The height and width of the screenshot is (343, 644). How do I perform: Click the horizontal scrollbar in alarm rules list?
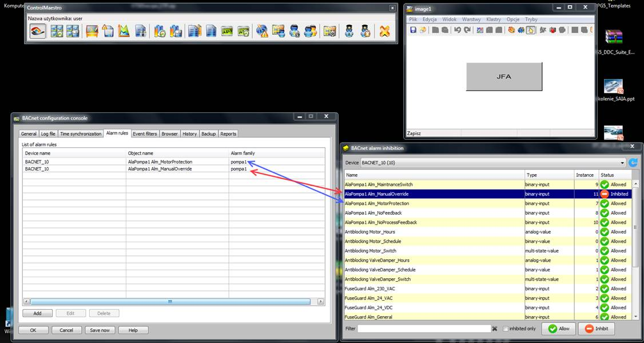tap(170, 301)
